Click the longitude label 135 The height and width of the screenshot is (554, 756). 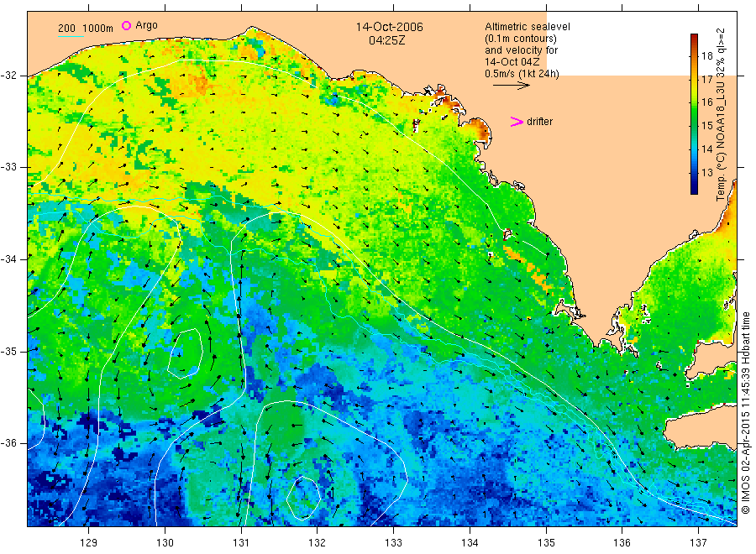546,543
